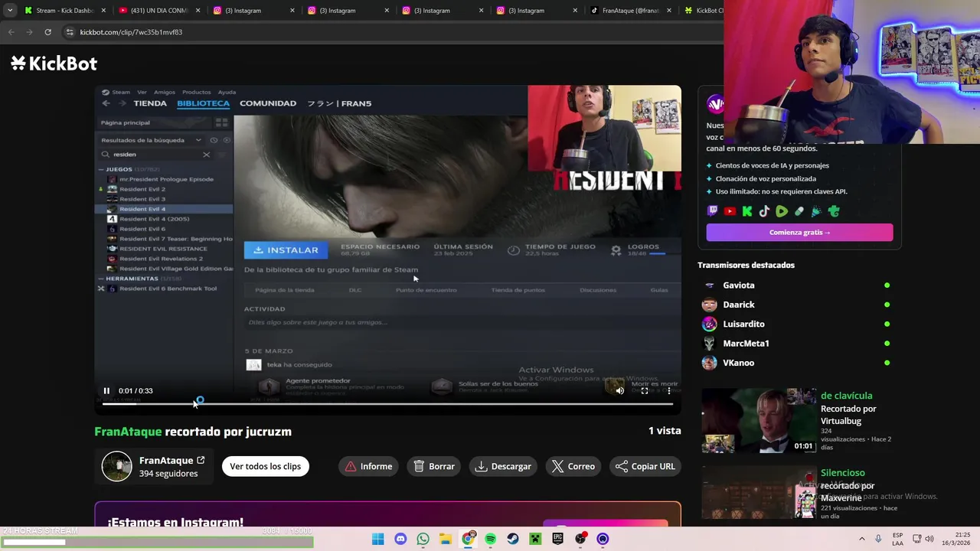The height and width of the screenshot is (551, 980).
Task: Open Steam from the taskbar
Action: (513, 539)
